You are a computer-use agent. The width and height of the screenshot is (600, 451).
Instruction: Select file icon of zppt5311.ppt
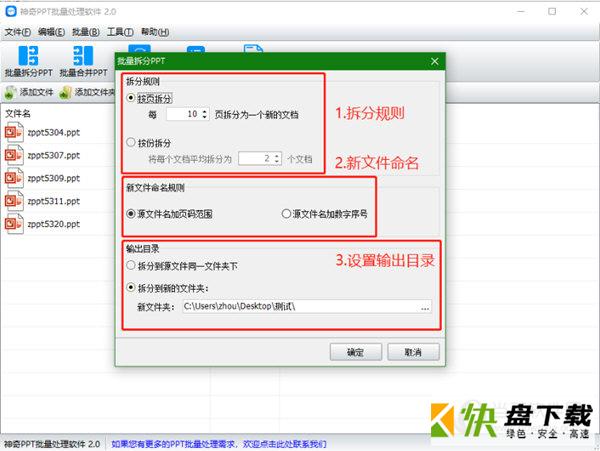pos(14,201)
